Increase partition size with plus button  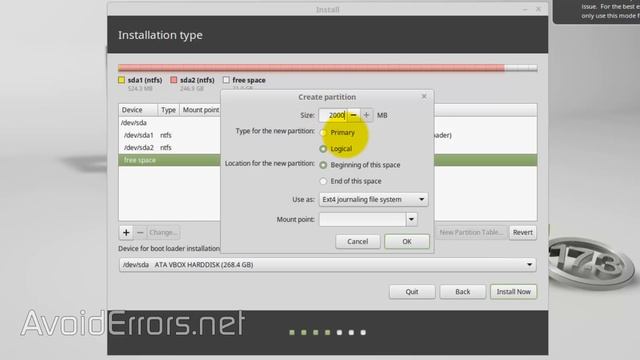point(367,115)
